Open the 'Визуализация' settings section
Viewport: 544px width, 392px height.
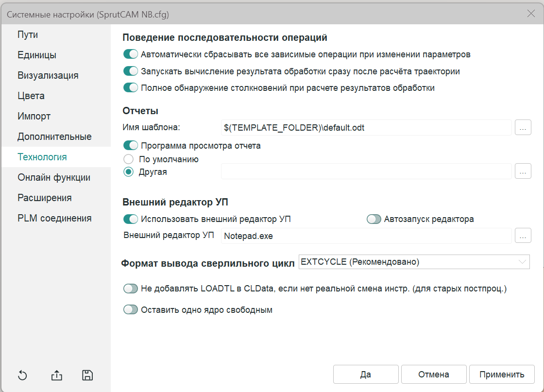(48, 75)
